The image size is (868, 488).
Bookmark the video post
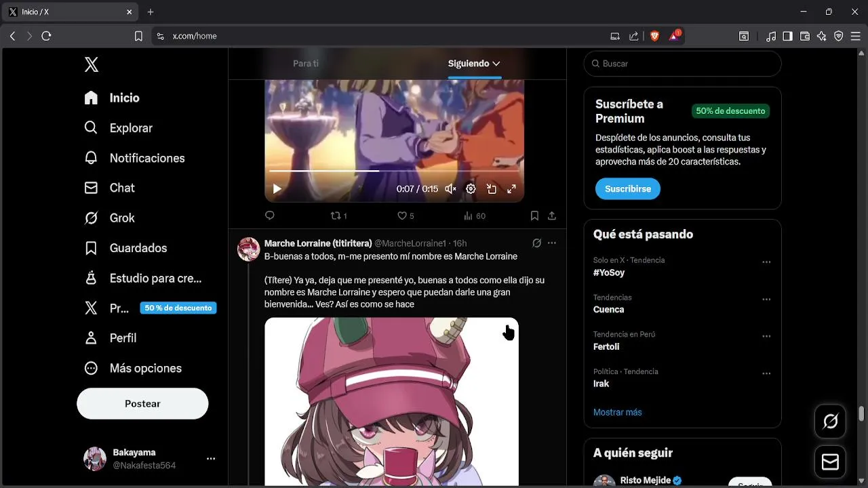tap(534, 216)
